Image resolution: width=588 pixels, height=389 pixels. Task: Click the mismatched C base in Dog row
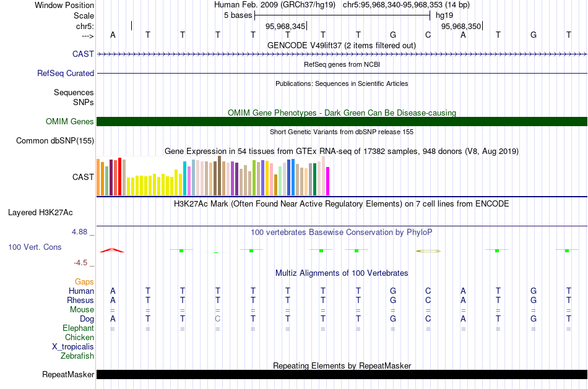(217, 319)
